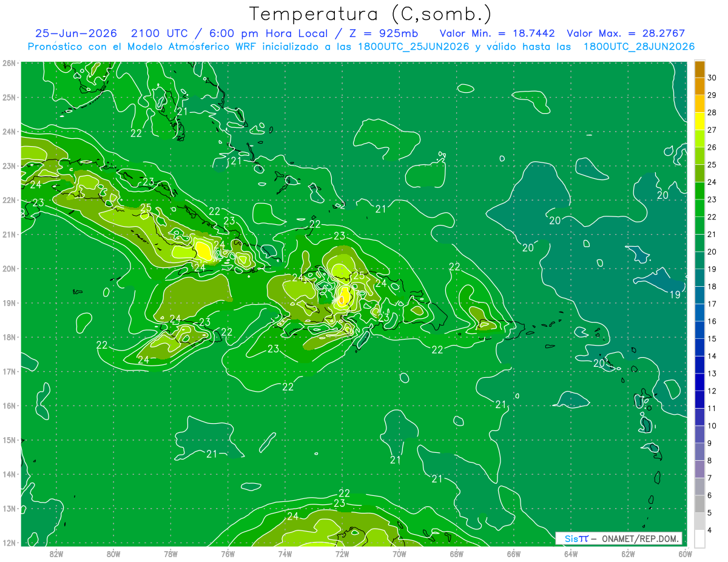Click the longitude label '74W'
Image resolution: width=728 pixels, height=562 pixels.
(x=285, y=554)
